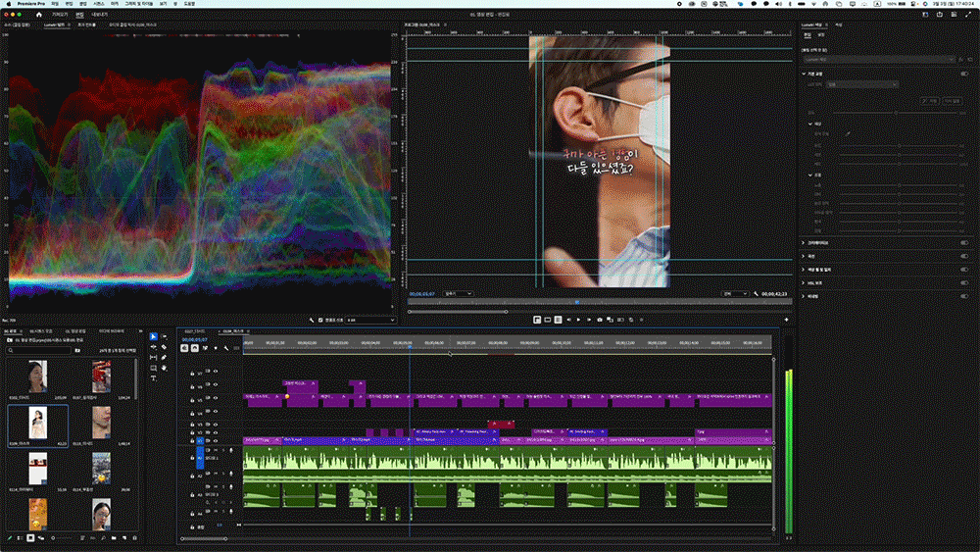The image size is (980, 552).
Task: Click the Auto button in Lumetri
Action: coord(931,100)
